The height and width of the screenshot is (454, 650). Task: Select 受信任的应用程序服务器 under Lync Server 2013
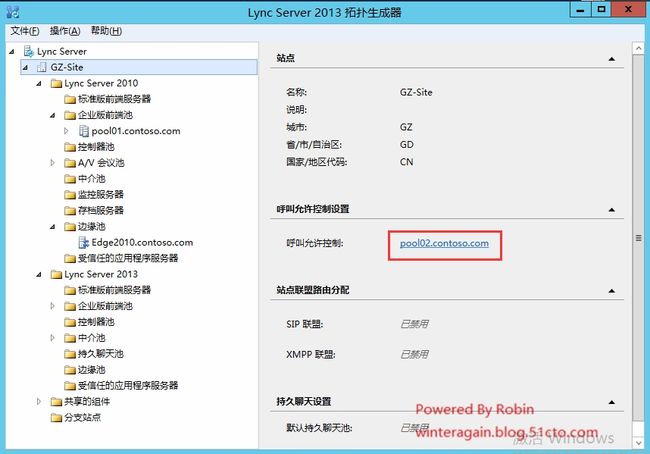[128, 386]
